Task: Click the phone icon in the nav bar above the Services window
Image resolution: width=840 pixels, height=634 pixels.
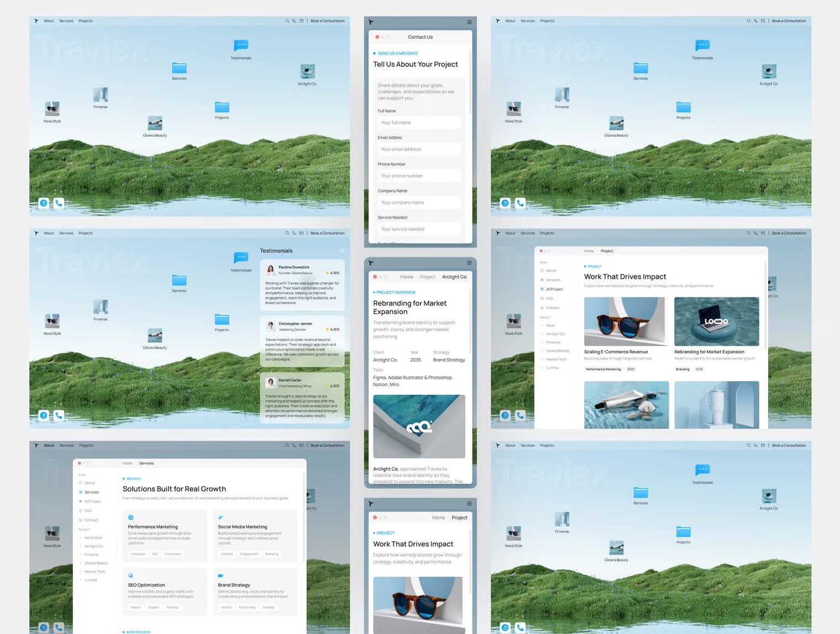Action: point(294,445)
